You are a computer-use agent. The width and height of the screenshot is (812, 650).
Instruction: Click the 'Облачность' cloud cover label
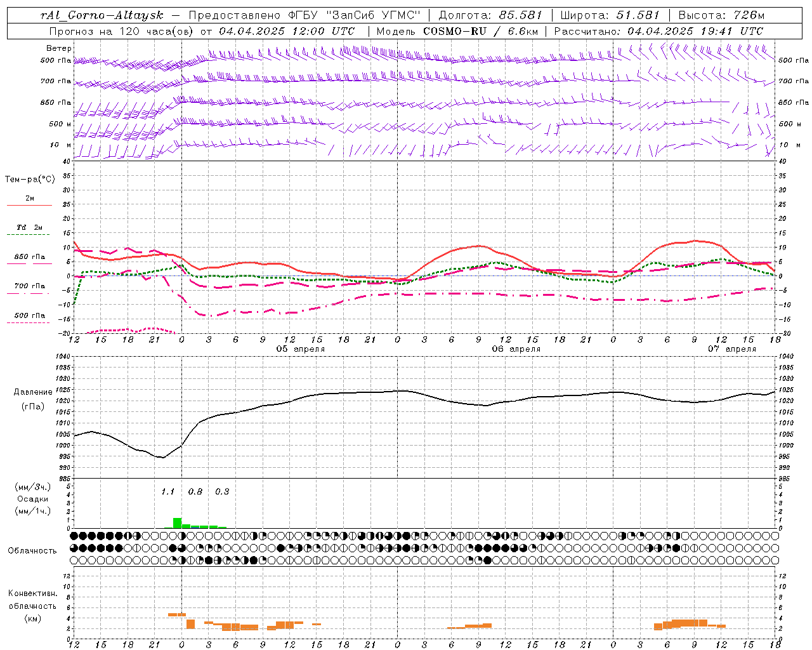32,551
